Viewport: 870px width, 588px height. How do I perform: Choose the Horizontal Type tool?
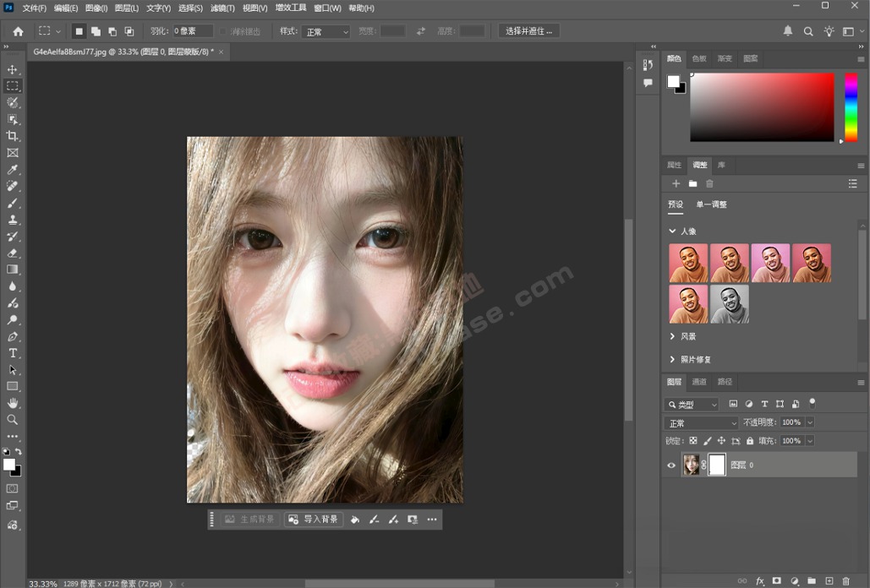pos(12,353)
